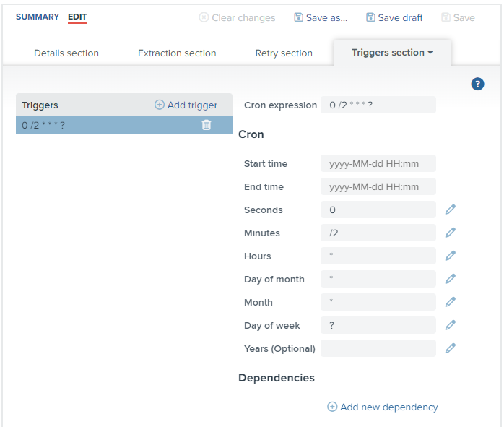Click the greyed Save button
The image size is (504, 427).
[x=458, y=17]
